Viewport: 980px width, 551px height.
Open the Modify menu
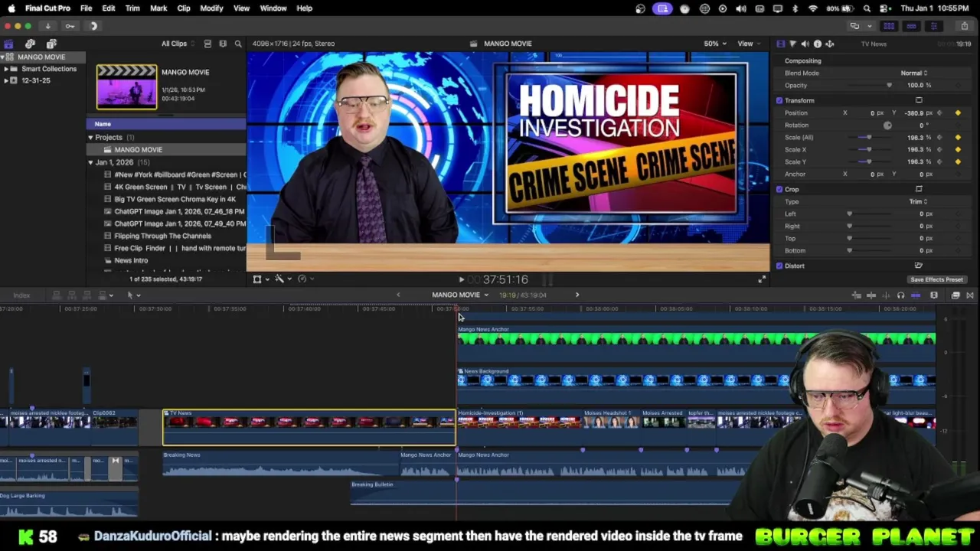pyautogui.click(x=211, y=8)
